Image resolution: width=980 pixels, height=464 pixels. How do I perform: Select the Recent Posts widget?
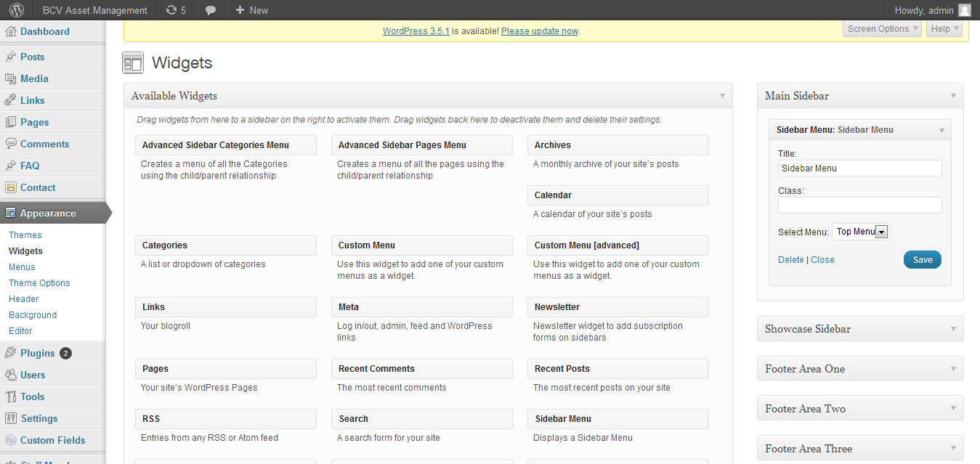click(618, 369)
